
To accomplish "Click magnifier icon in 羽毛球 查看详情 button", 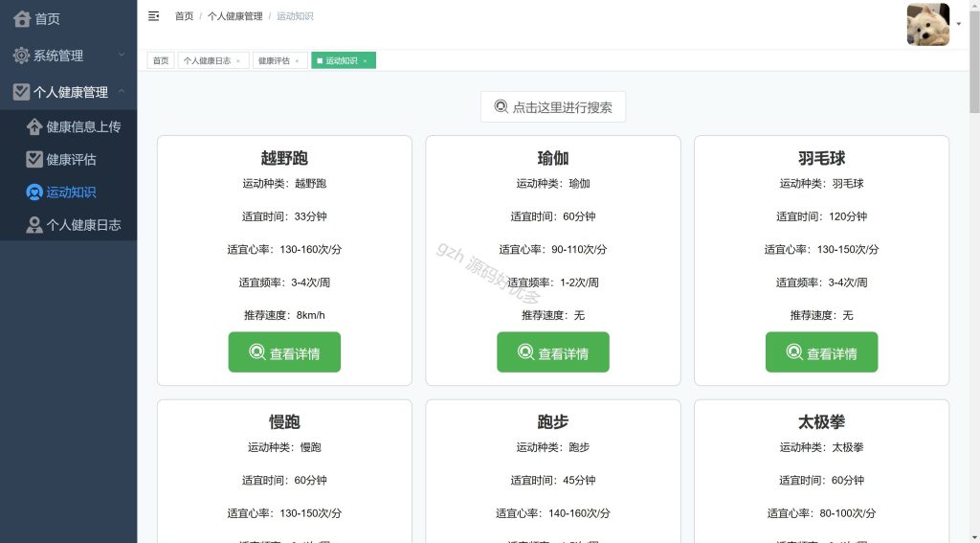I will tap(794, 351).
